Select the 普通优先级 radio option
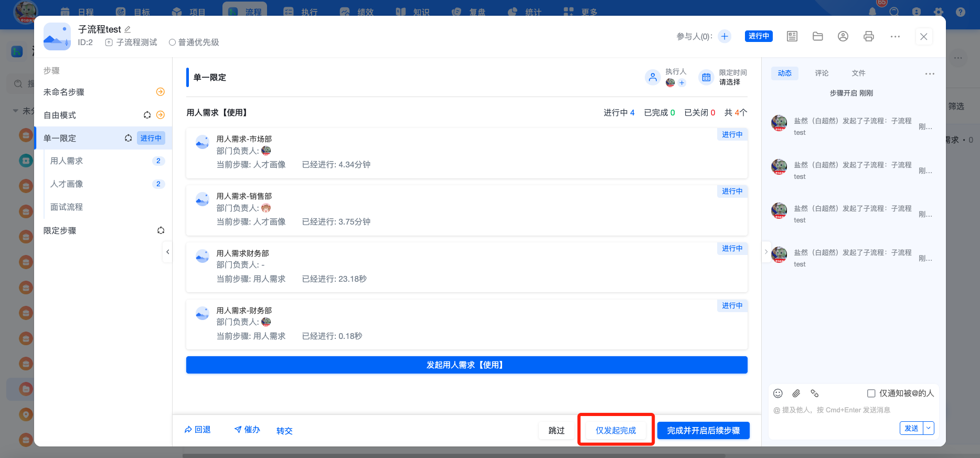 (172, 42)
